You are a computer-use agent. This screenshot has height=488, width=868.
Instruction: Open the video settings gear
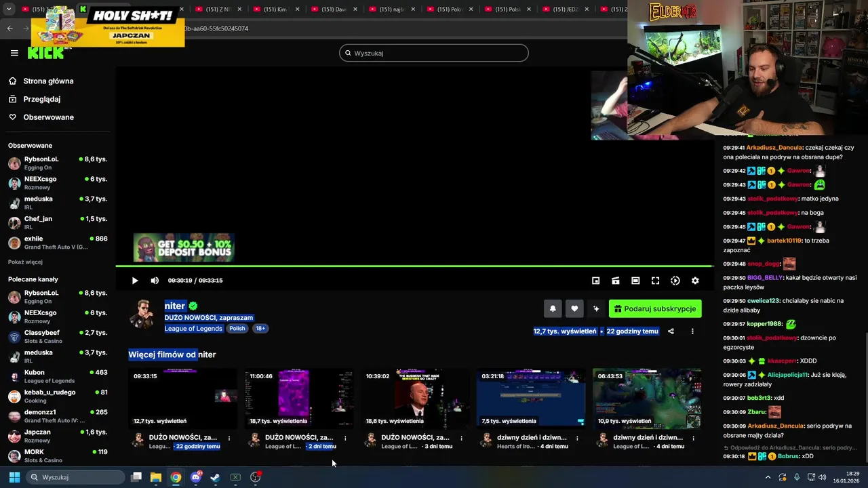click(695, 281)
